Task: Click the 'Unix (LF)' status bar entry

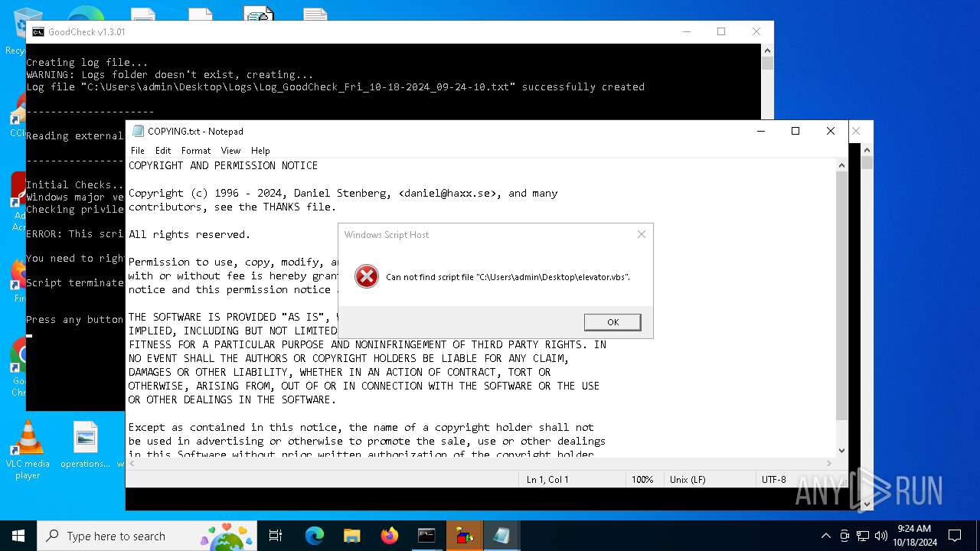Action: 688,479
